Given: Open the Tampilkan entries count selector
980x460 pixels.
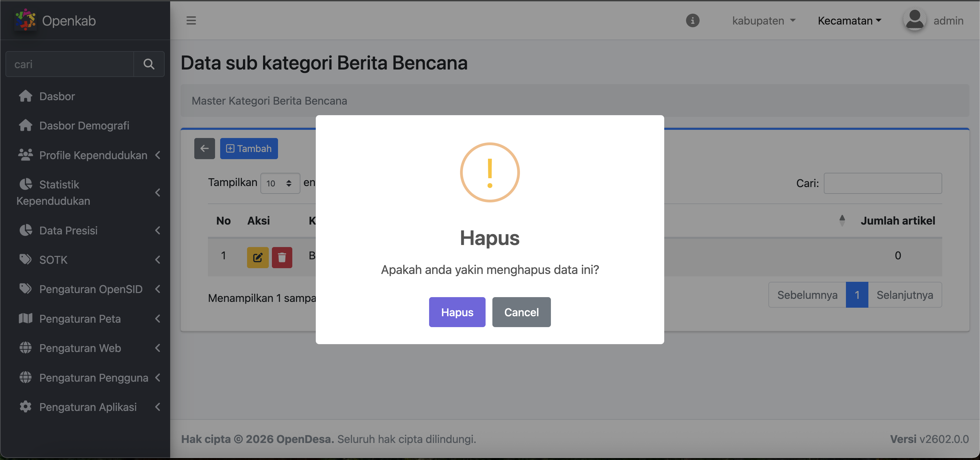Looking at the screenshot, I should coord(280,183).
